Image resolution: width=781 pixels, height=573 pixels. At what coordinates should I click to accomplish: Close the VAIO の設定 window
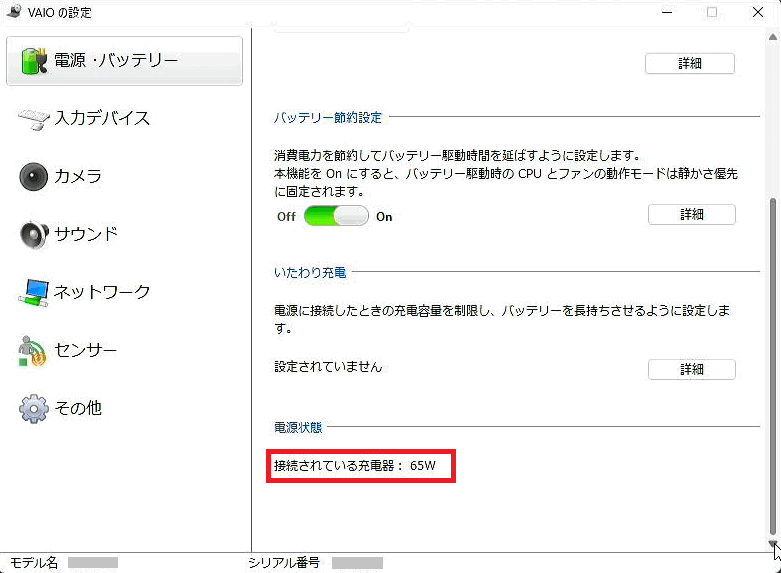[x=758, y=12]
